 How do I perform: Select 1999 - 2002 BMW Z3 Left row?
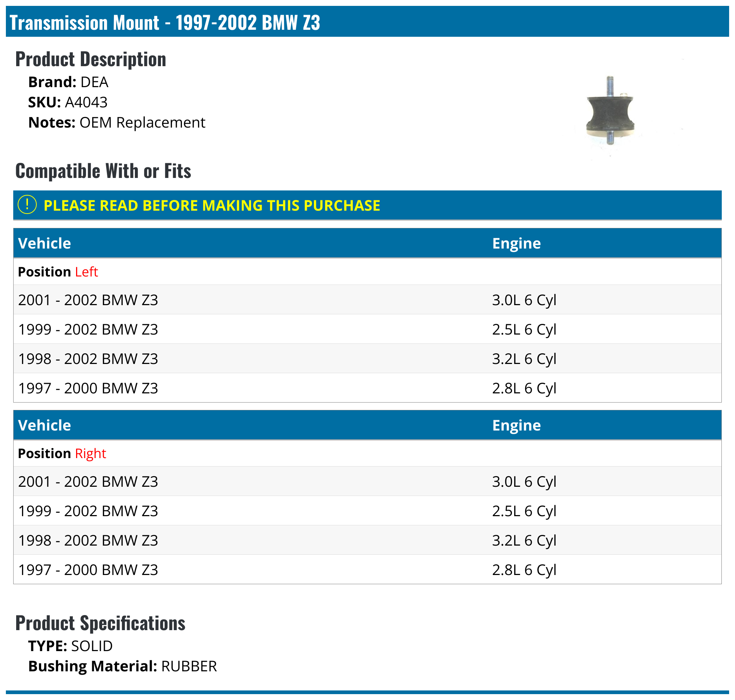[88, 329]
